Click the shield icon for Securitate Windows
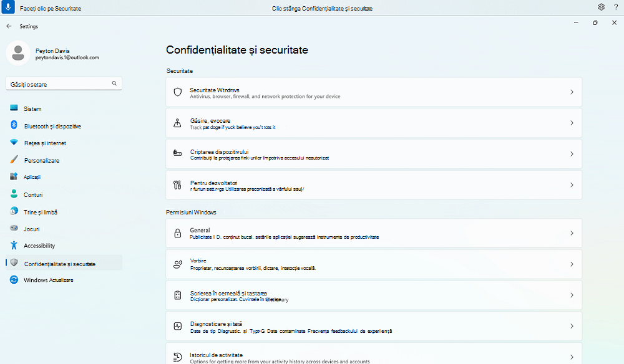The height and width of the screenshot is (364, 624). tap(177, 92)
